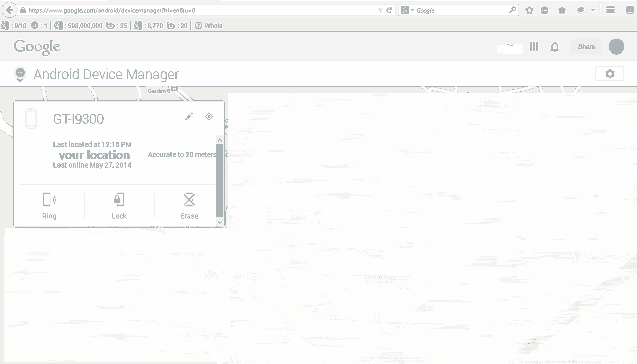This screenshot has height=364, width=637.
Task: Click the Google logo
Action: click(37, 48)
